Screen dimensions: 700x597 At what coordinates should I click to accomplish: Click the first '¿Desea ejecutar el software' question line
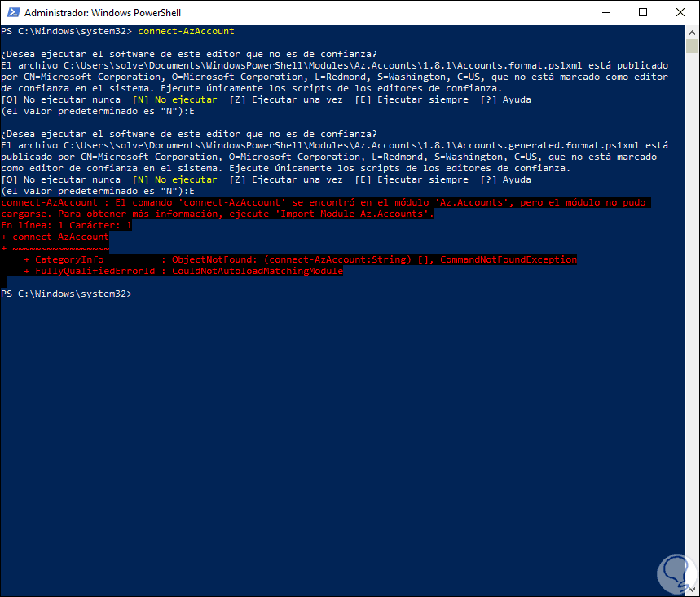(x=189, y=54)
